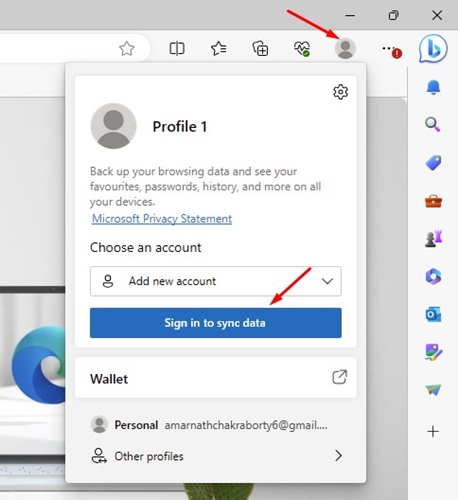Open Browser essentials heart icon

pyautogui.click(x=302, y=49)
